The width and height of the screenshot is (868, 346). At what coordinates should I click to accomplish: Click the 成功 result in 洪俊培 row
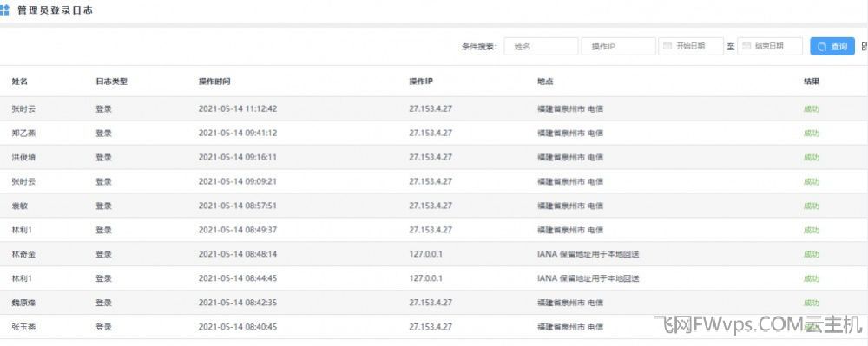[x=812, y=158]
